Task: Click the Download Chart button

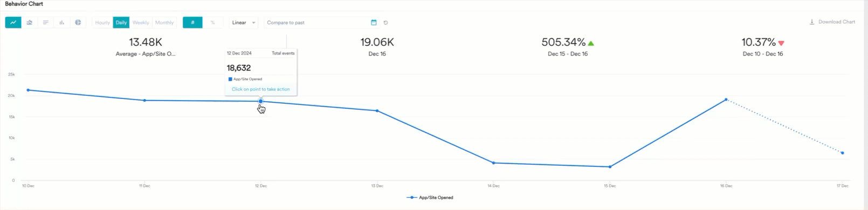Action: (x=832, y=22)
